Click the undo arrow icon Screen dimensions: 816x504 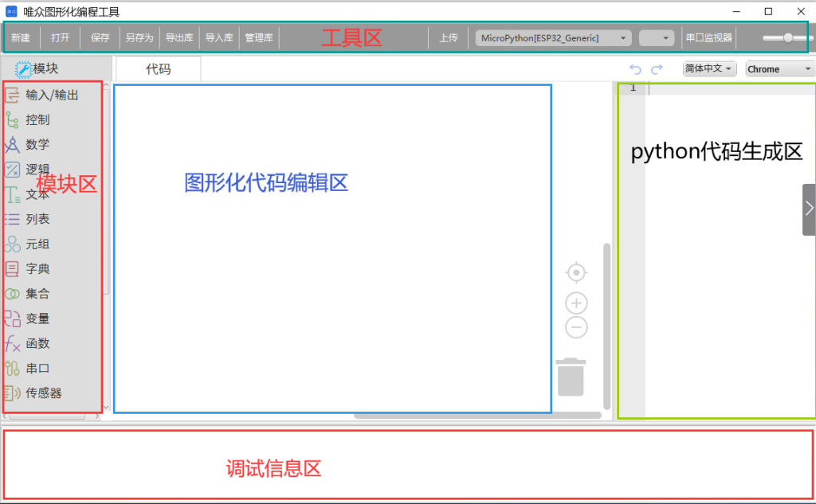pyautogui.click(x=635, y=69)
